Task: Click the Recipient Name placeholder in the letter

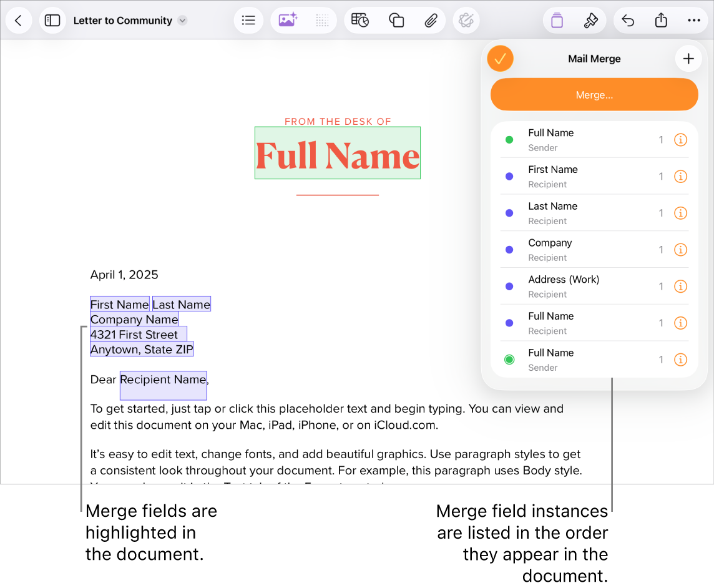Action: coord(163,380)
